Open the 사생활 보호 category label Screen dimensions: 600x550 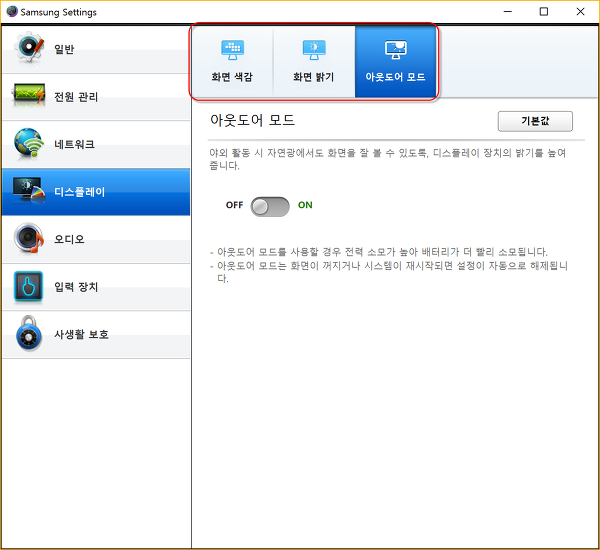pos(81,334)
